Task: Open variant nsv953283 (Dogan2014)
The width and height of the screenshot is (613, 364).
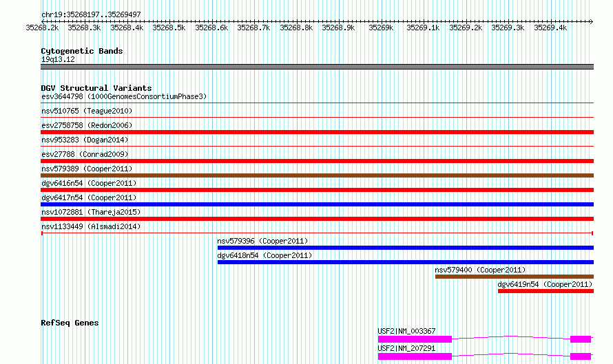Action: (85, 140)
